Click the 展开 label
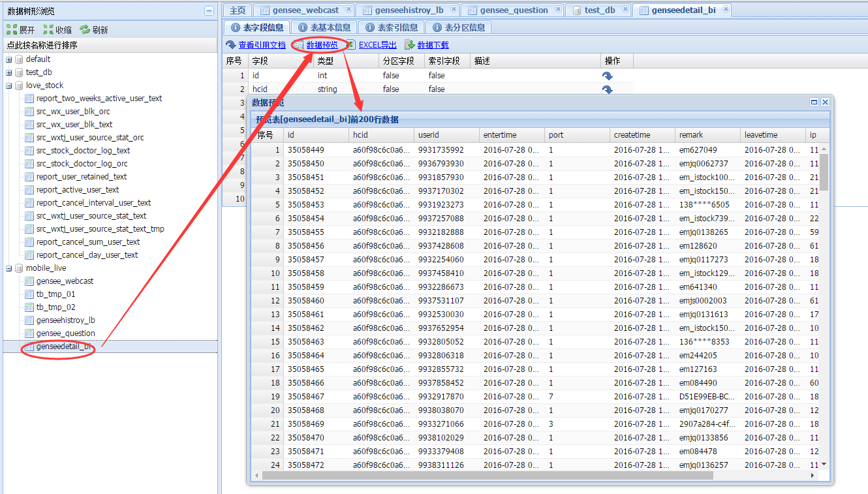This screenshot has height=494, width=868. [27, 30]
